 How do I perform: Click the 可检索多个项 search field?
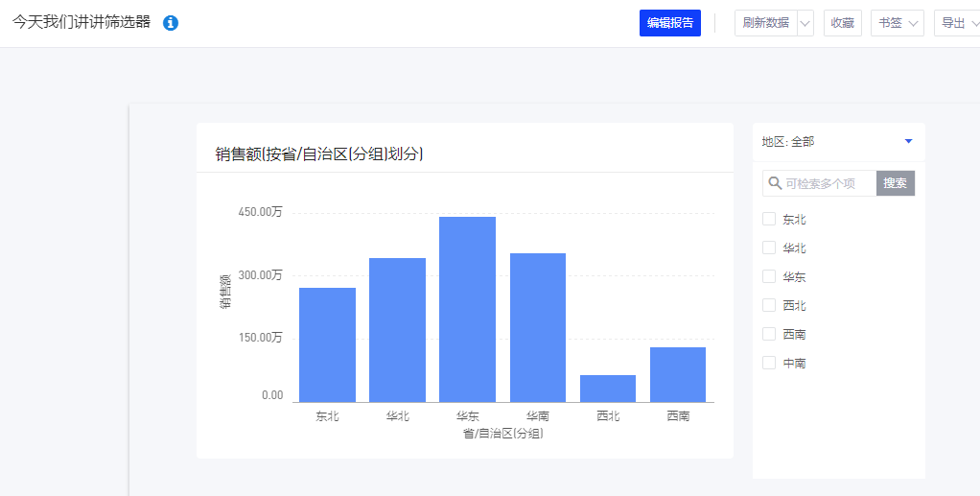pyautogui.click(x=828, y=183)
